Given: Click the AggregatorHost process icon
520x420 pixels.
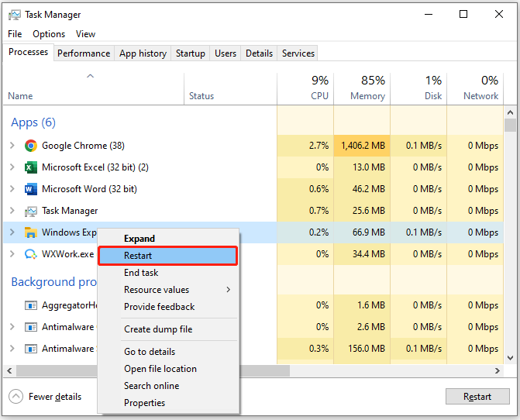Looking at the screenshot, I should point(31,305).
